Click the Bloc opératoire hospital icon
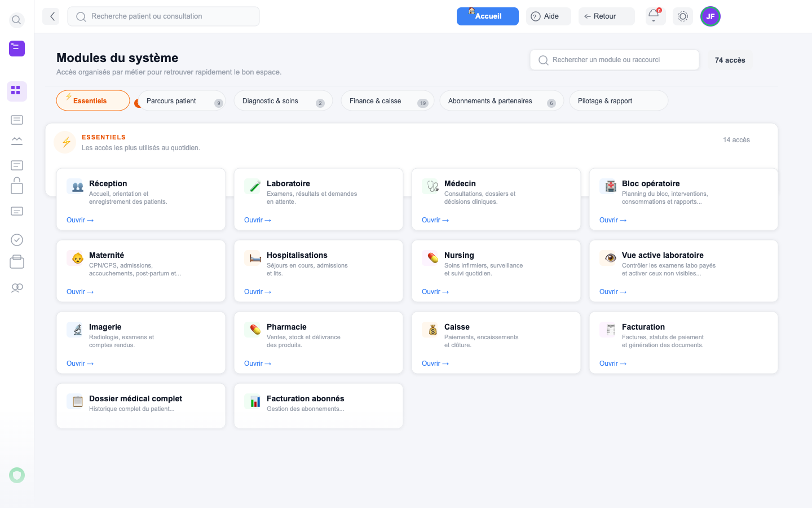812x508 pixels. tap(608, 186)
